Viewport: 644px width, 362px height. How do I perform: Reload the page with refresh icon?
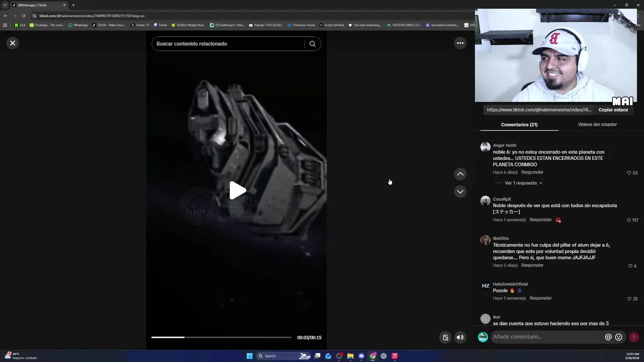point(23,16)
